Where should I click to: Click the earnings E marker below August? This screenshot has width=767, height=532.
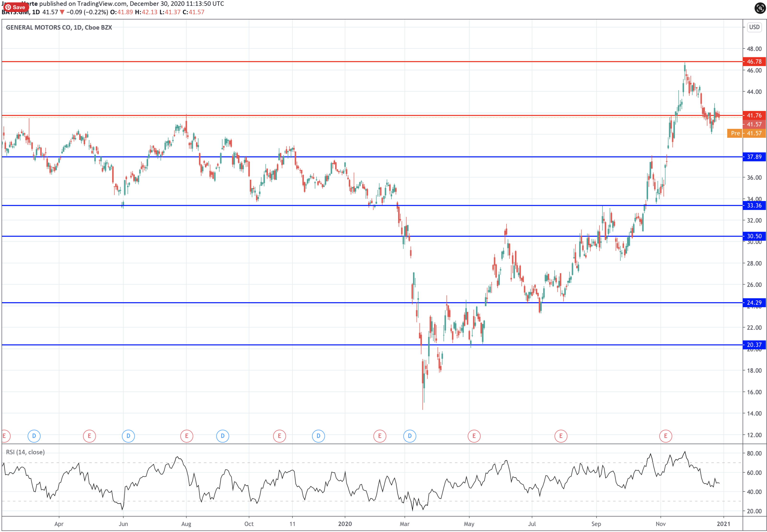pyautogui.click(x=186, y=436)
